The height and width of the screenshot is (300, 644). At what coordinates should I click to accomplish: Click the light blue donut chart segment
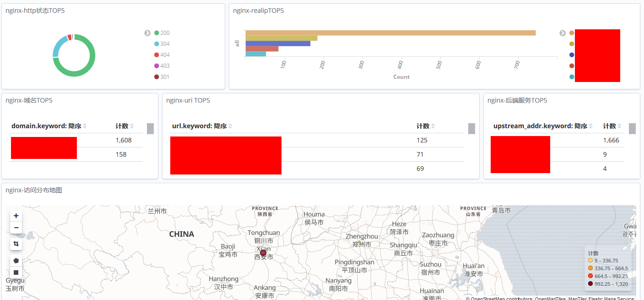click(x=58, y=45)
